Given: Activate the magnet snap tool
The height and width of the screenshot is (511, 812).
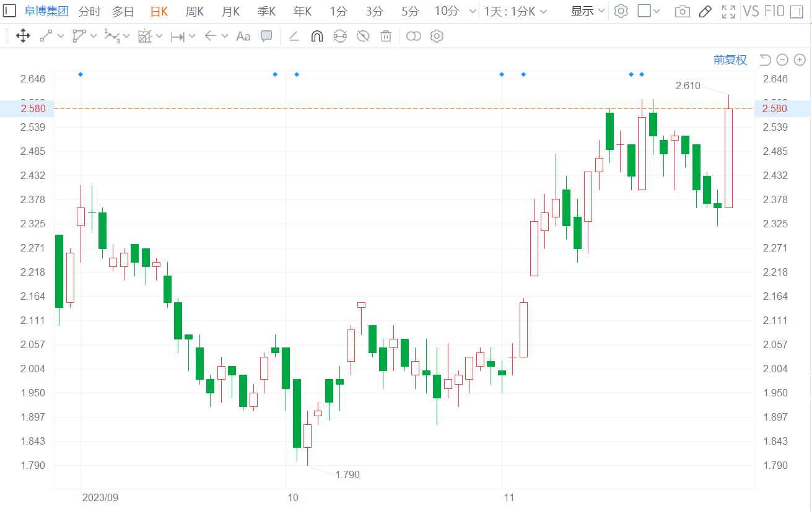Looking at the screenshot, I should pos(317,36).
